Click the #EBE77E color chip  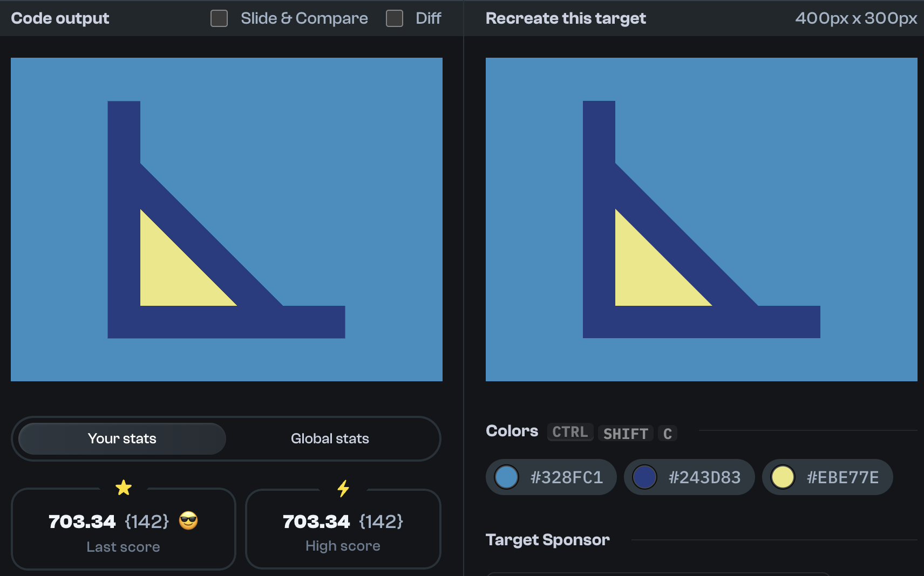[x=827, y=477]
